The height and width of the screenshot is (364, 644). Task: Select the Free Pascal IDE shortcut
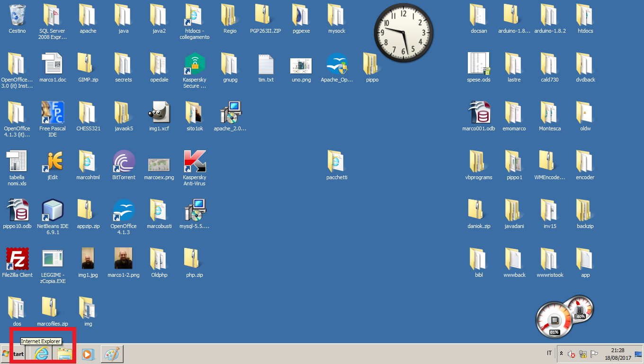tap(53, 112)
